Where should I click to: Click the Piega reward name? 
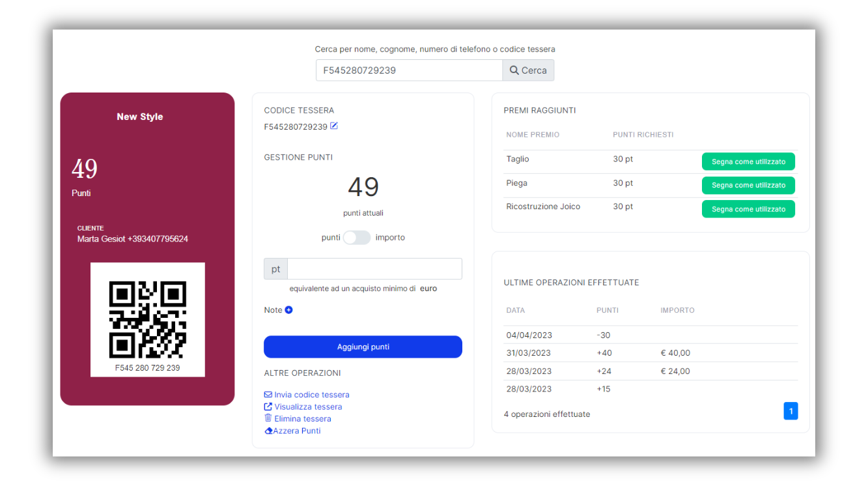tap(517, 183)
